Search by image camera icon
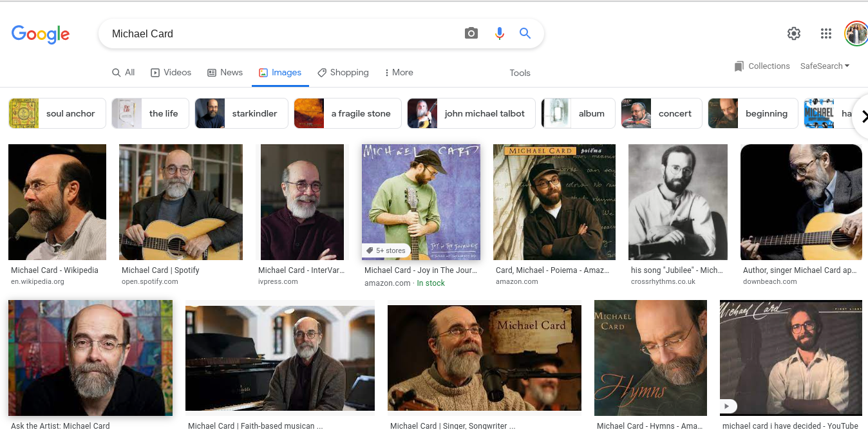Viewport: 868px width, 432px height. [x=471, y=33]
